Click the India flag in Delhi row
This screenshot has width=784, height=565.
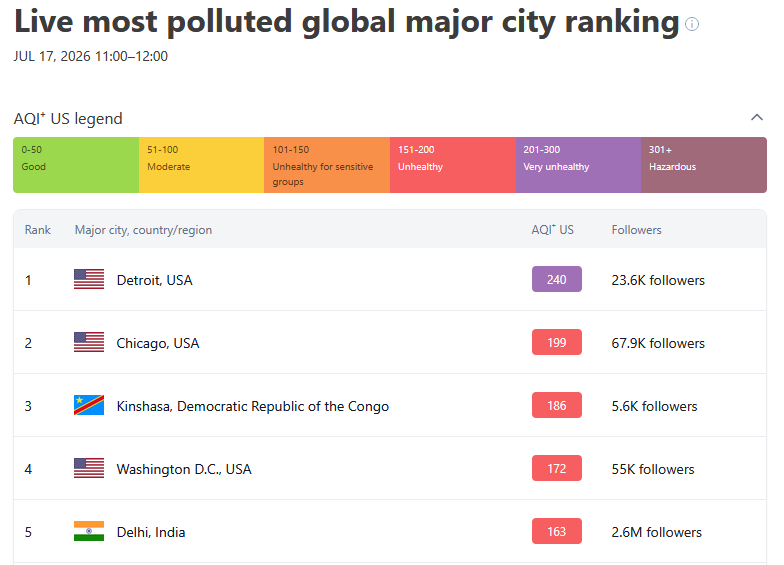pyautogui.click(x=89, y=531)
